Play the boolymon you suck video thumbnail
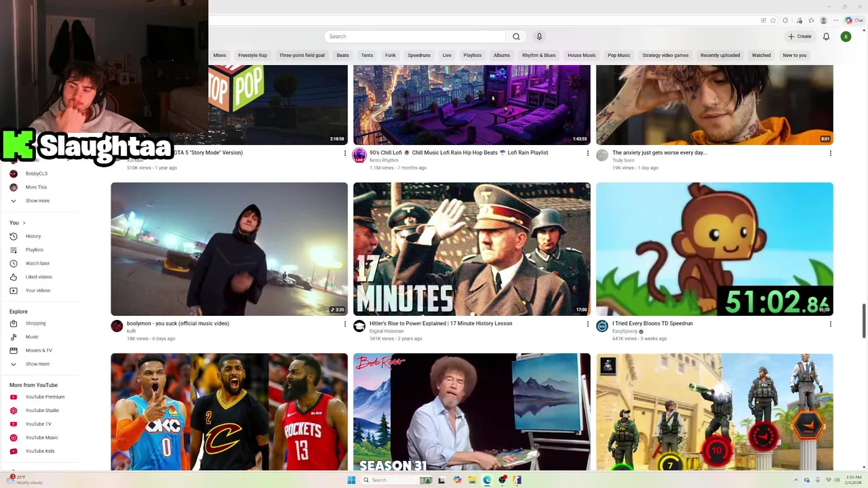This screenshot has width=868, height=488. pyautogui.click(x=229, y=249)
